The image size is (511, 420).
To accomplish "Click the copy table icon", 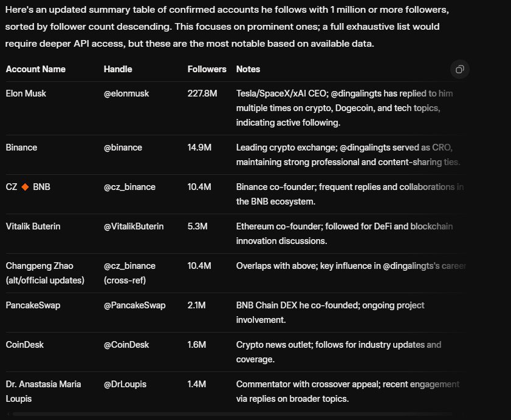I will coord(460,70).
